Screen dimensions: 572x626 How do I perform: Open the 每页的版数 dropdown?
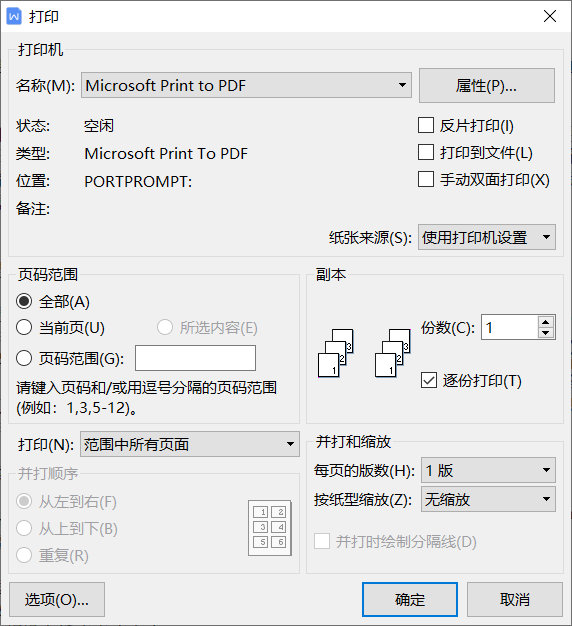pyautogui.click(x=488, y=470)
